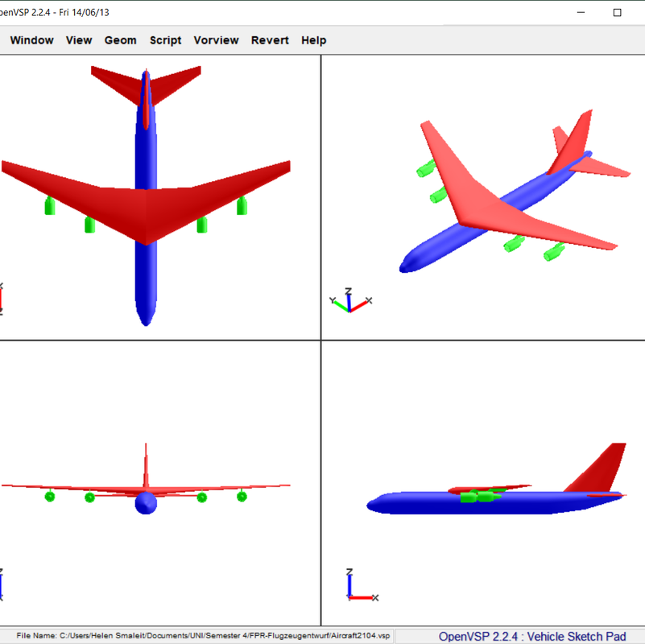This screenshot has width=645, height=644.
Task: Maximize the OpenVSP window
Action: [x=617, y=12]
